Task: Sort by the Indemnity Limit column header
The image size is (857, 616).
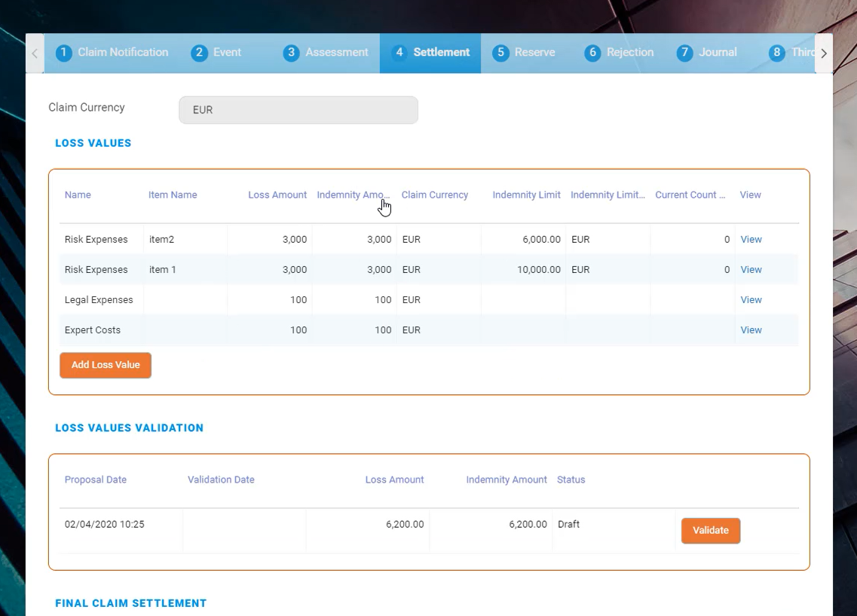Action: coord(526,195)
